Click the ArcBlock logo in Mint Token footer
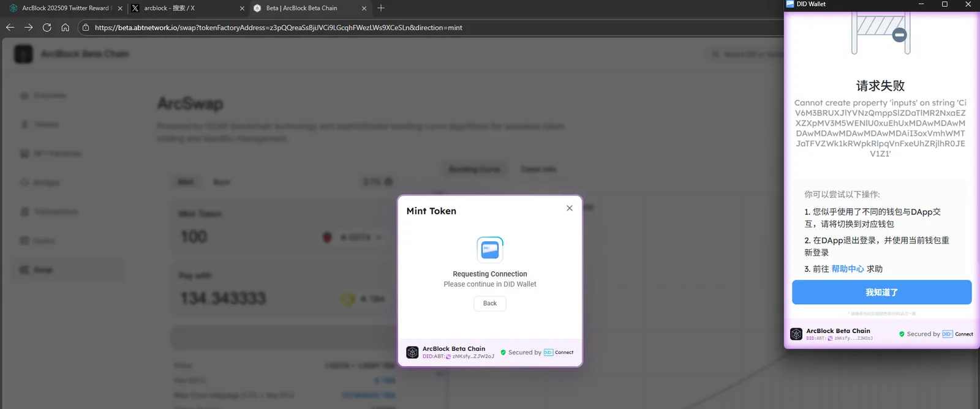Screen dimensions: 980x409 tap(412, 352)
